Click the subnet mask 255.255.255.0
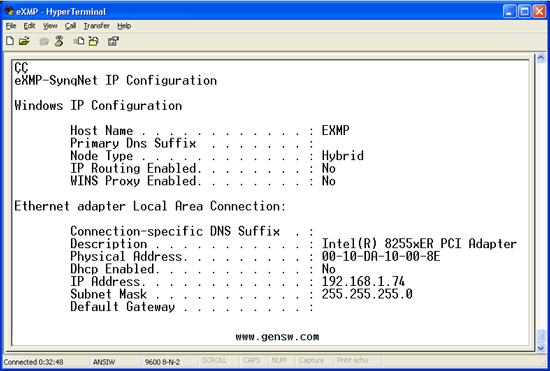Screen dimensions: 550x371 tap(367, 294)
